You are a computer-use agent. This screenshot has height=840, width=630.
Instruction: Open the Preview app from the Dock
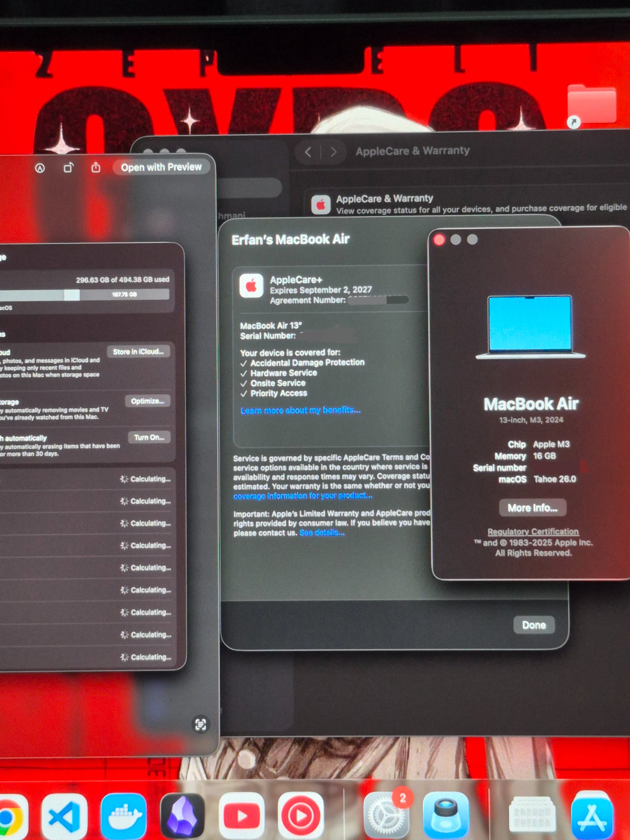click(x=445, y=815)
